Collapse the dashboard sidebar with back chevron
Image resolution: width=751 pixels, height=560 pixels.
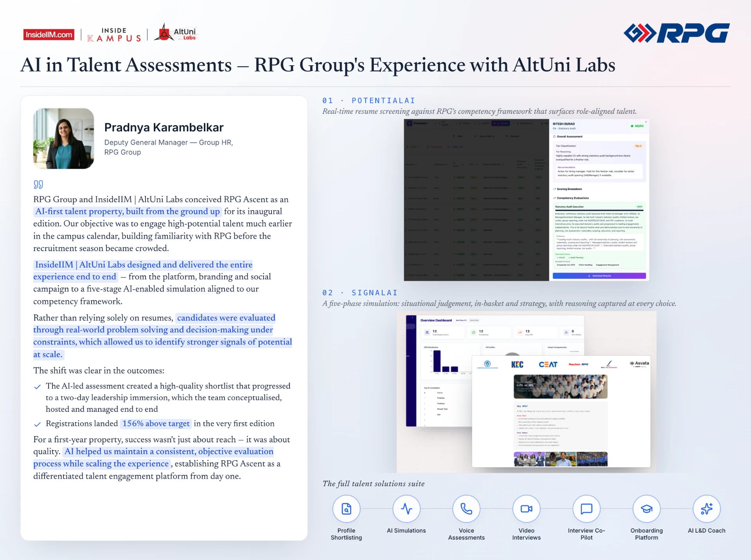pos(413,318)
